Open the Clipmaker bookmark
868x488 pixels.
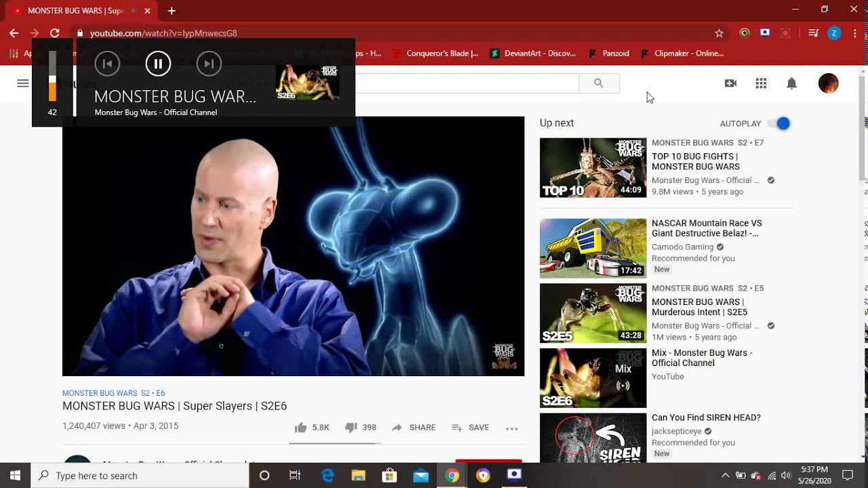[682, 54]
